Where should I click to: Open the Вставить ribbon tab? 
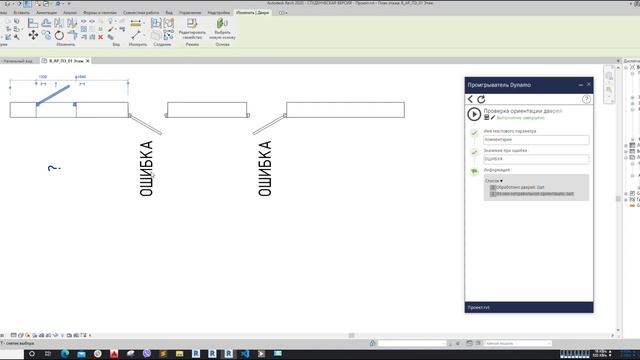[x=21, y=13]
